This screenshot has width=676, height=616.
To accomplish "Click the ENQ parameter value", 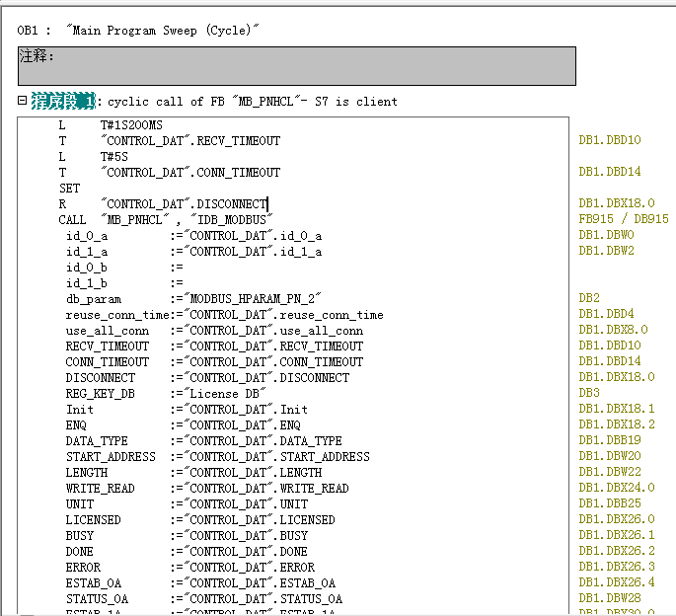I will click(243, 425).
